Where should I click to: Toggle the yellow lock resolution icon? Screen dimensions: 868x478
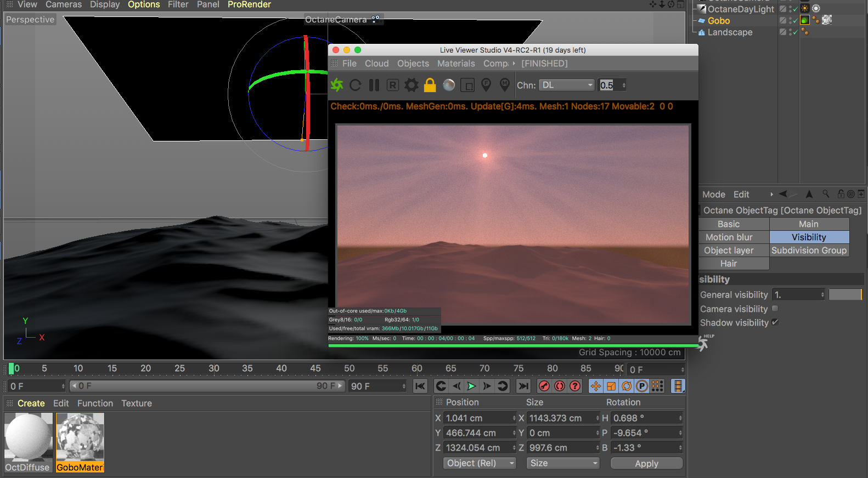tap(430, 85)
